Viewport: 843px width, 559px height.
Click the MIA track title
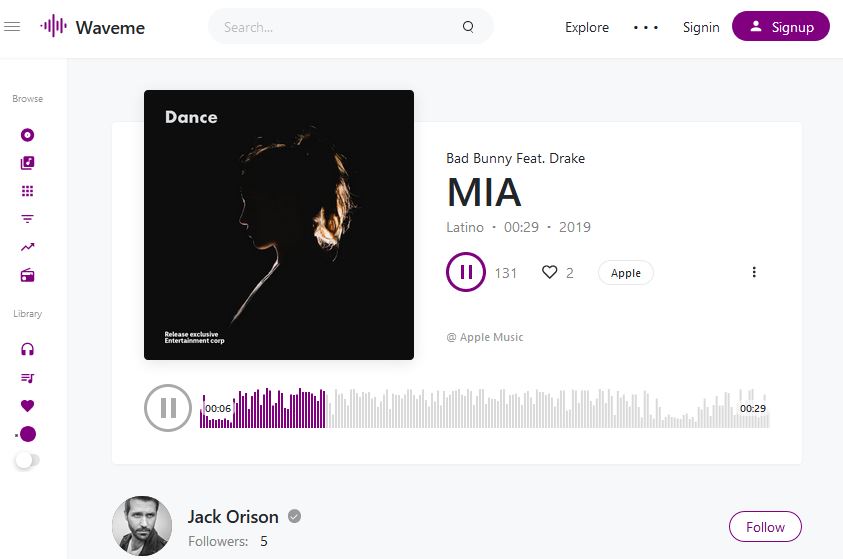(484, 192)
